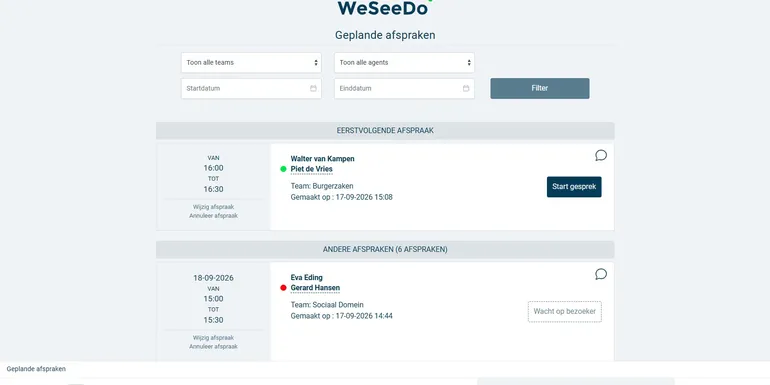The width and height of the screenshot is (770, 385).
Task: Focus the Einddatum input field
Action: click(x=405, y=88)
